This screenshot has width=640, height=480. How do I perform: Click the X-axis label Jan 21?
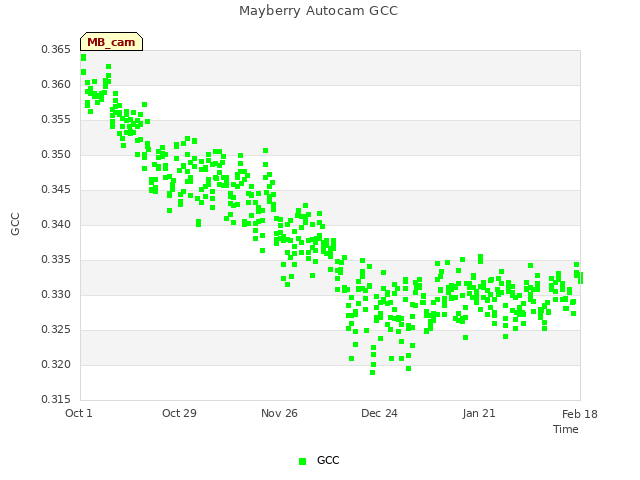[x=479, y=413]
